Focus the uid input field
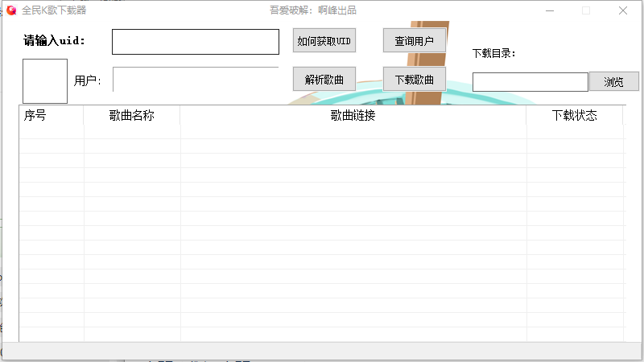The image size is (644, 362). (x=196, y=42)
